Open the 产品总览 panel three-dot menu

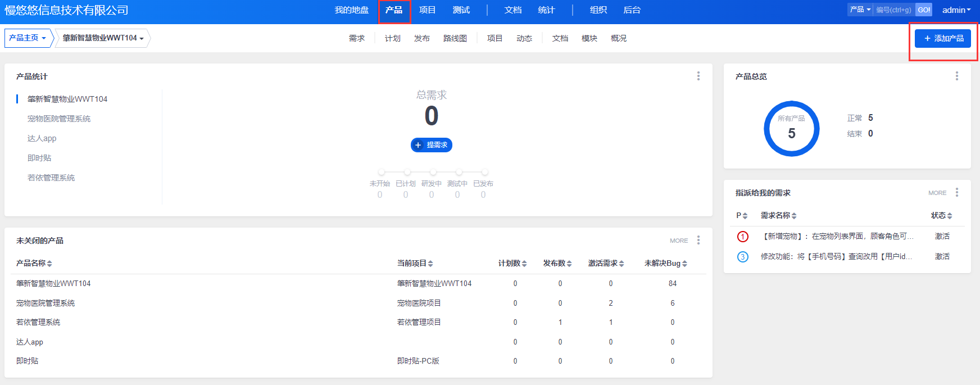tap(956, 76)
